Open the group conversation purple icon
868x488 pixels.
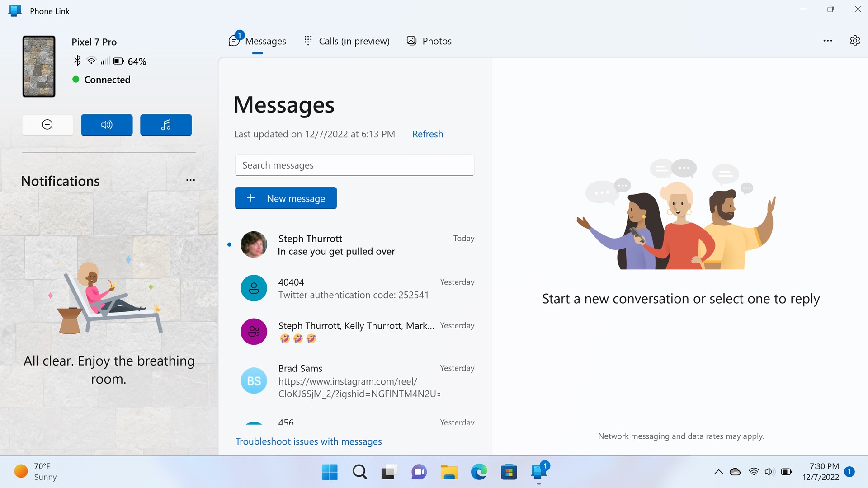click(254, 332)
